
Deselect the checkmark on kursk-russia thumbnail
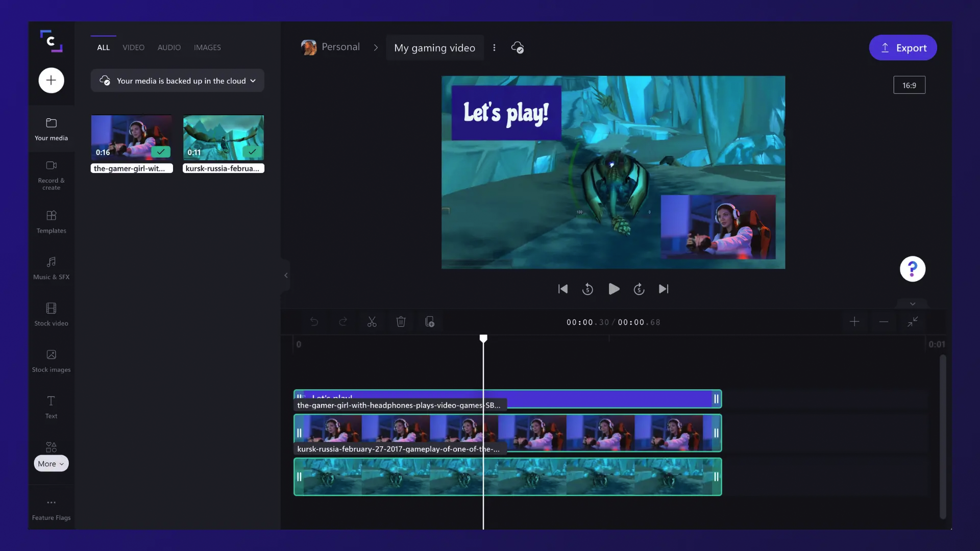252,152
